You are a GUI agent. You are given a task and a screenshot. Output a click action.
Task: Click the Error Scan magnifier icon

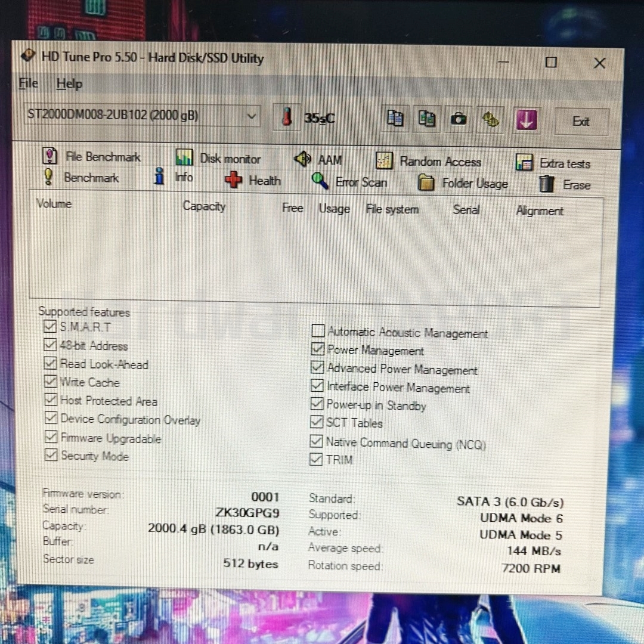(x=320, y=181)
